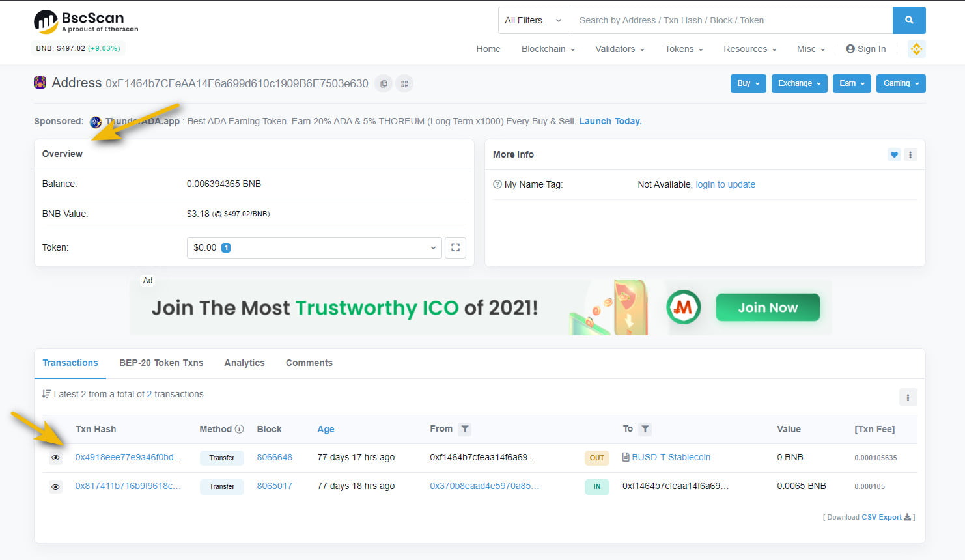Screen dimensions: 965x560
Task: Click the BscScan logo
Action: pyautogui.click(x=85, y=21)
